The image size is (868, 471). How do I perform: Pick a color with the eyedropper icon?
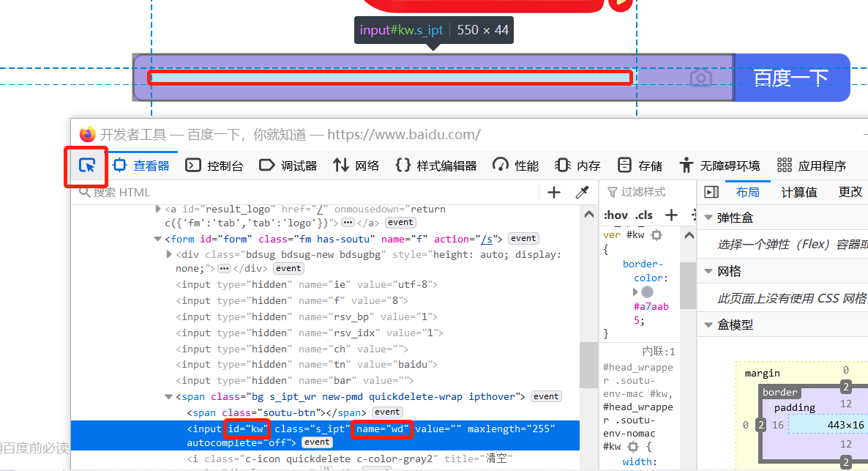(582, 192)
